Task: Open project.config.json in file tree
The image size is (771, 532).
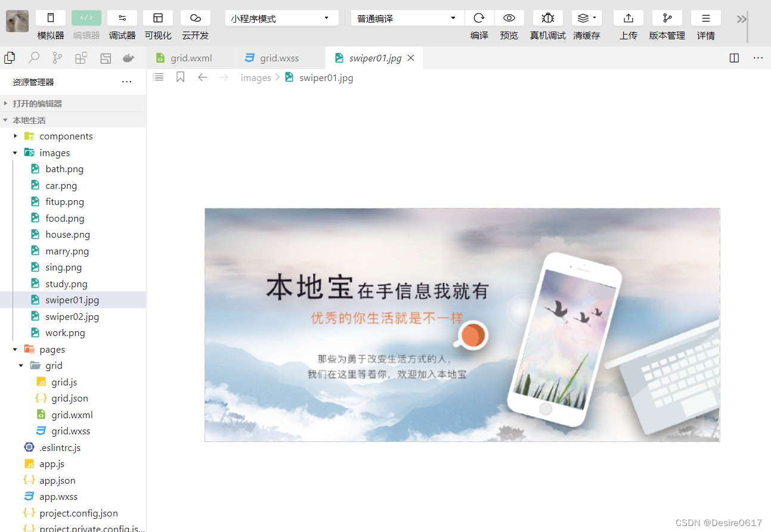Action: [73, 513]
